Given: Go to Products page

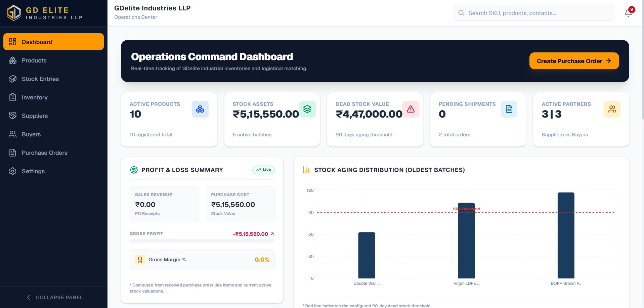Looking at the screenshot, I should [x=53, y=60].
